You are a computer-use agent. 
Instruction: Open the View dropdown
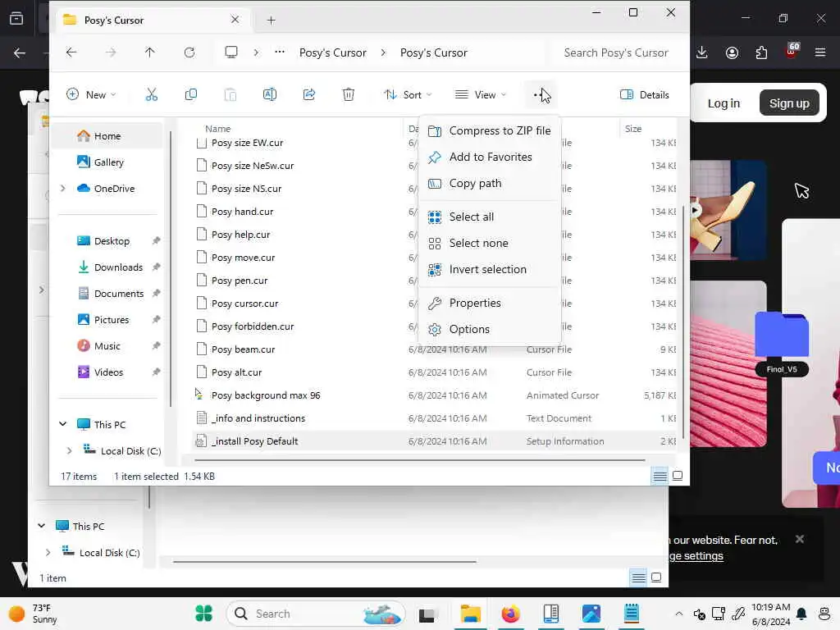[x=480, y=95]
